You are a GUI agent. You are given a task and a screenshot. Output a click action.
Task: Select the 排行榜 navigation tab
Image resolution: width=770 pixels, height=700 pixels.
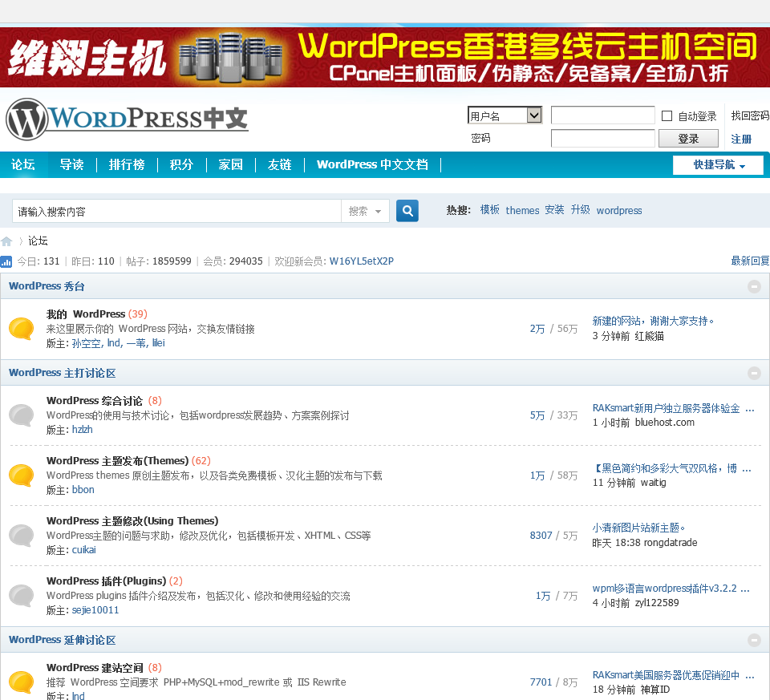point(127,164)
